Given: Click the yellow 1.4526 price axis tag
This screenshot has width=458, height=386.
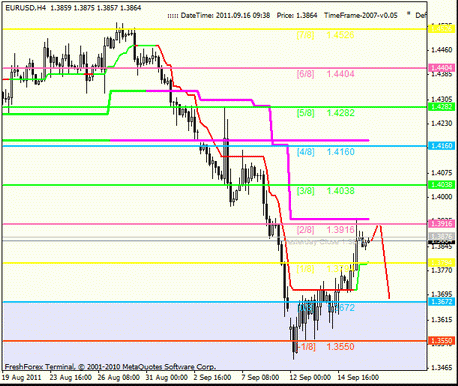Looking at the screenshot, I should click(x=441, y=29).
